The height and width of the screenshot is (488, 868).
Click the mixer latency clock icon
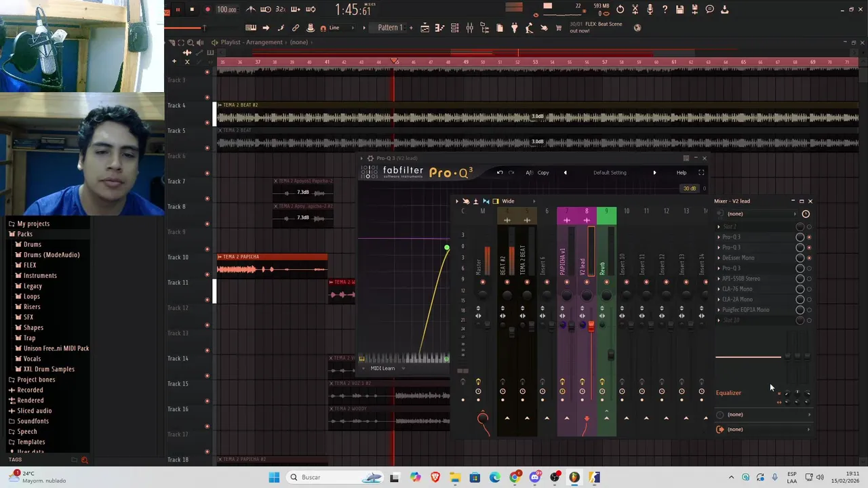(806, 214)
